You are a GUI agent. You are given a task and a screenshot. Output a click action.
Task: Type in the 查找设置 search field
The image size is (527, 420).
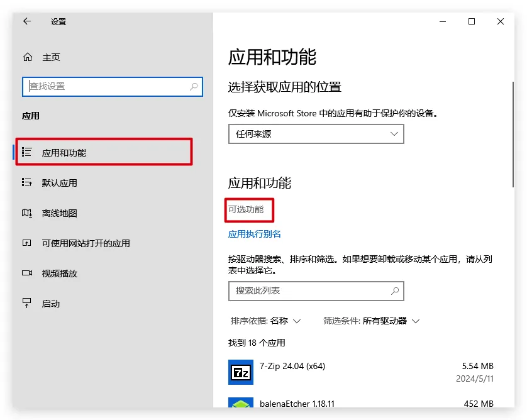click(x=104, y=87)
